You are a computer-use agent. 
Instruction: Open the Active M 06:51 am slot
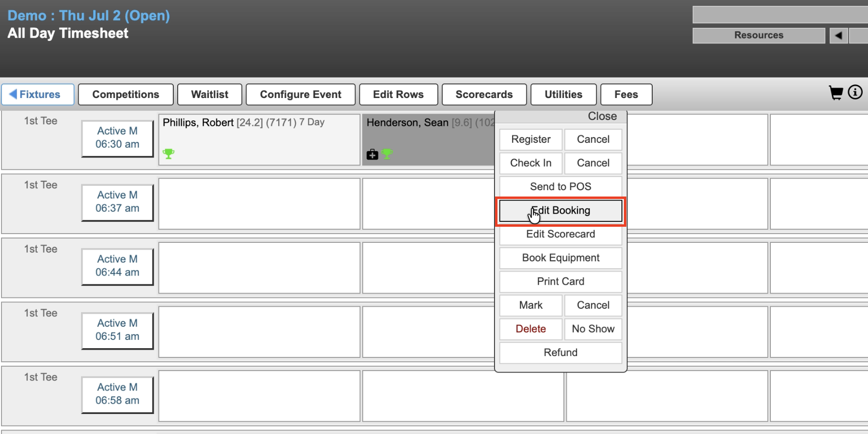point(117,330)
